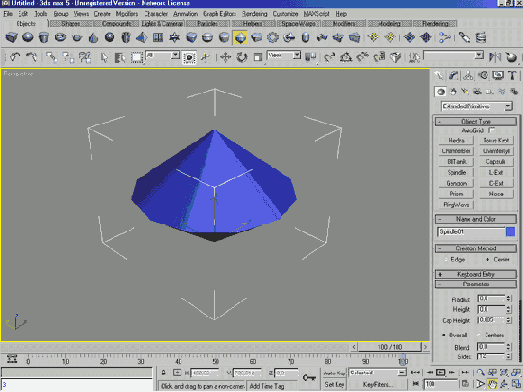523x392 pixels.
Task: Toggle the selection lock icon in status bar
Action: 164,373
